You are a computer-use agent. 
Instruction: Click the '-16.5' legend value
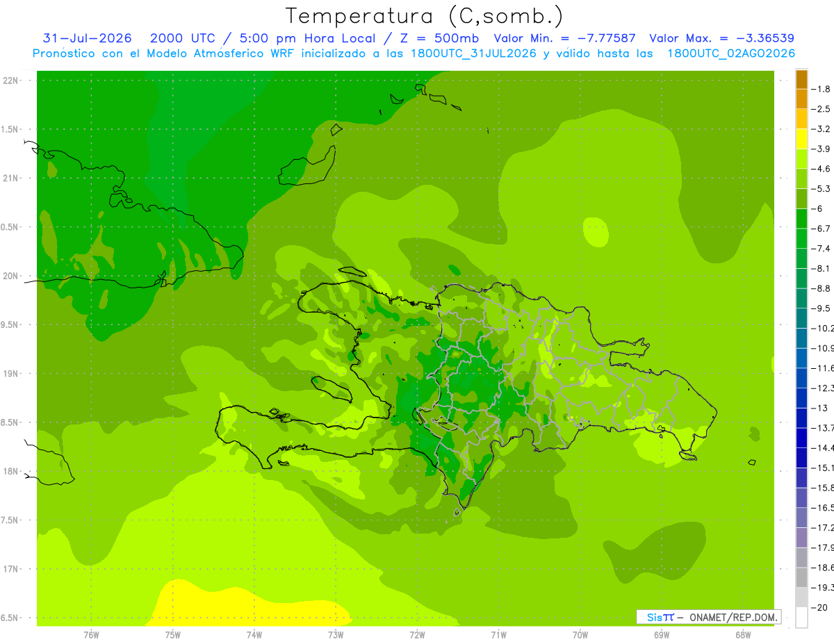[822, 508]
